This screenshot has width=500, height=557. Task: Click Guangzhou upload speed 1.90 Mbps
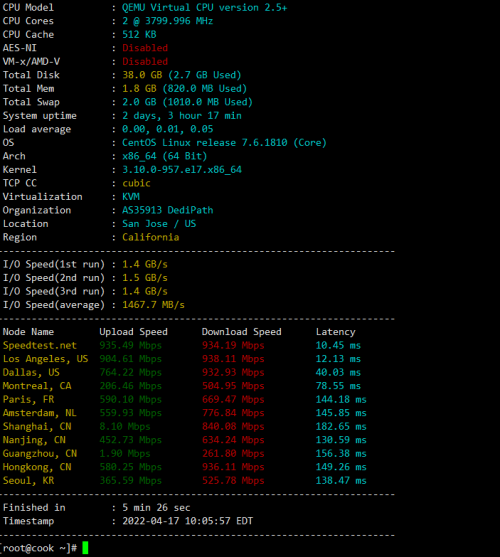point(125,453)
